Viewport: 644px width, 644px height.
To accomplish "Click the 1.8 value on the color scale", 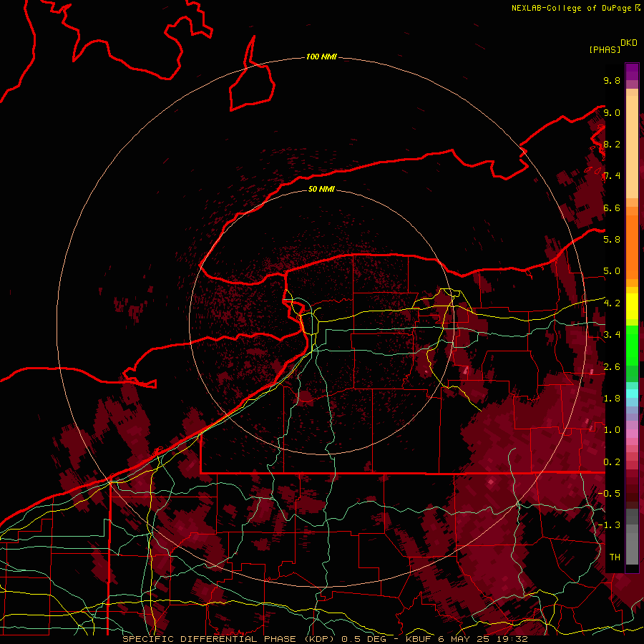I will coord(612,398).
